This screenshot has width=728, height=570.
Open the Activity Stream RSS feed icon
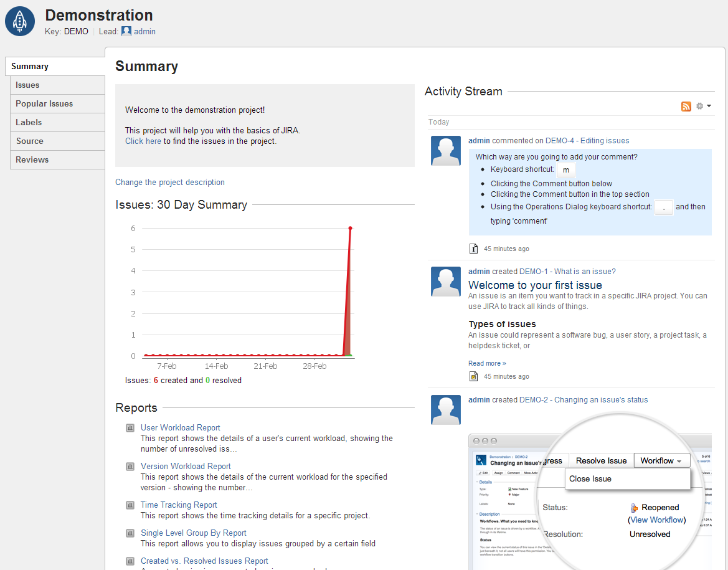(x=686, y=107)
